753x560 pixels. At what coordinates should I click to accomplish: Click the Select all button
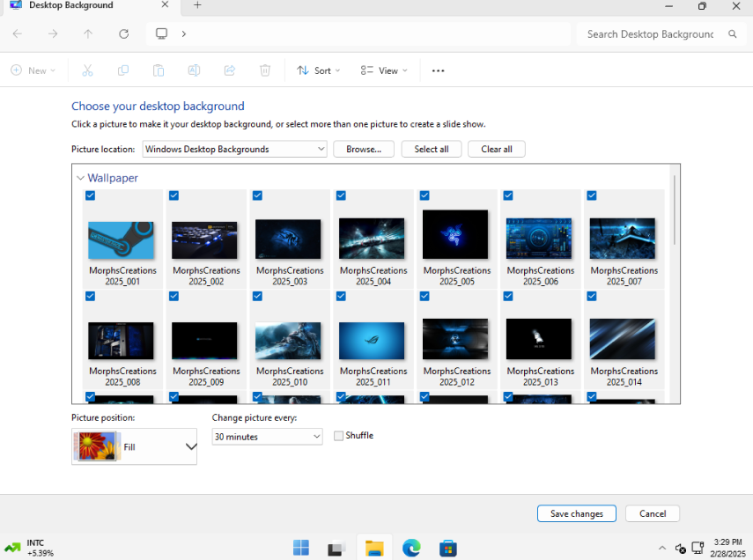point(432,150)
